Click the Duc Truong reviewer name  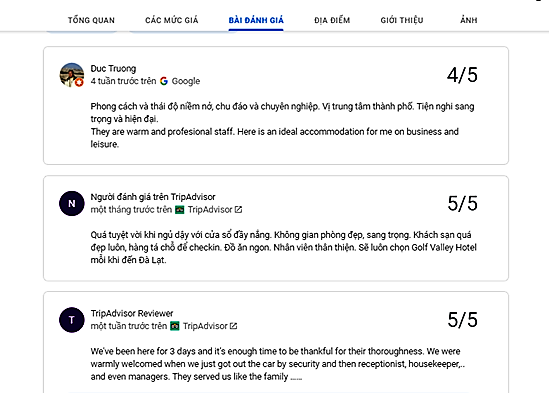coord(113,68)
